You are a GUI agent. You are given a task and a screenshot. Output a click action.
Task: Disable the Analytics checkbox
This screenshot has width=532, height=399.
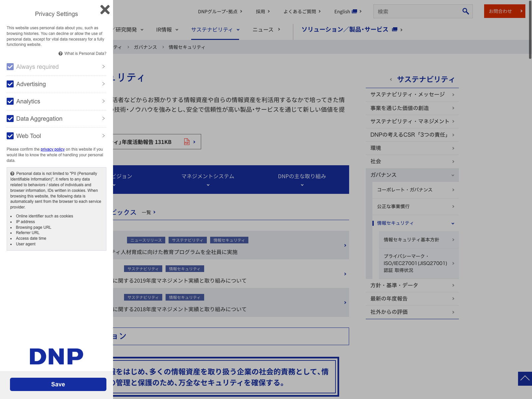click(10, 101)
